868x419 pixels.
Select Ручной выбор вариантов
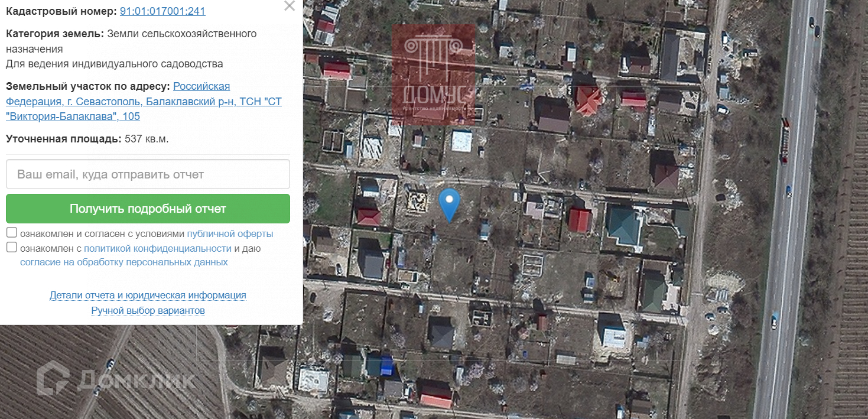(148, 310)
